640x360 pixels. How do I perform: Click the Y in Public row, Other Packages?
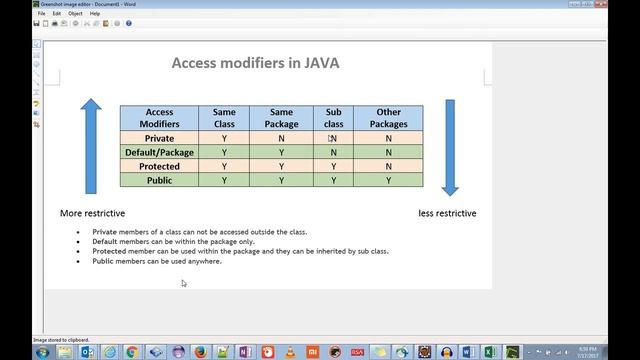point(389,180)
